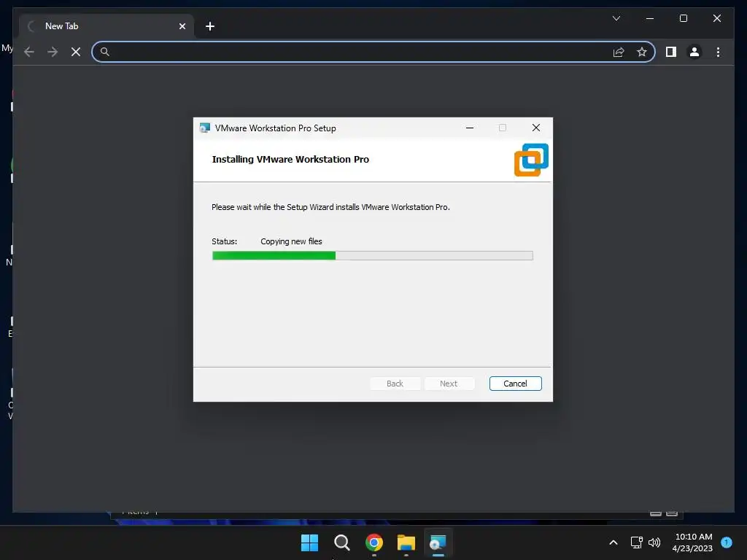Open a new browser tab with plus

point(209,26)
